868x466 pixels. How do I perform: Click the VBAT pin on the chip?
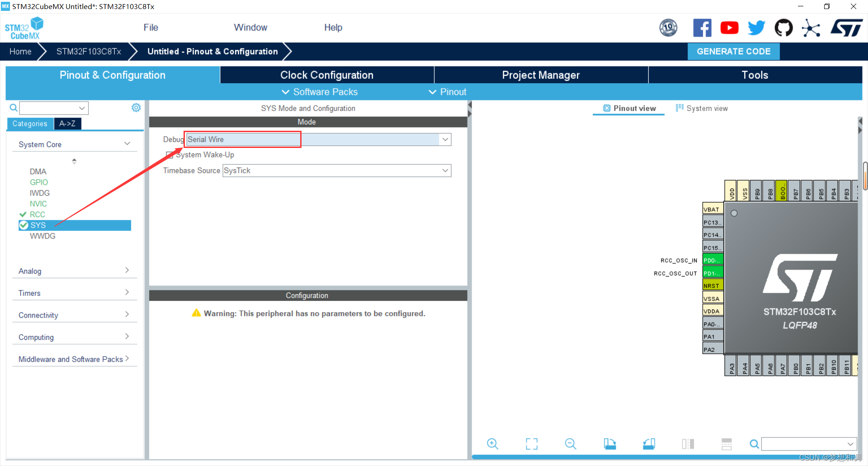[x=713, y=209]
